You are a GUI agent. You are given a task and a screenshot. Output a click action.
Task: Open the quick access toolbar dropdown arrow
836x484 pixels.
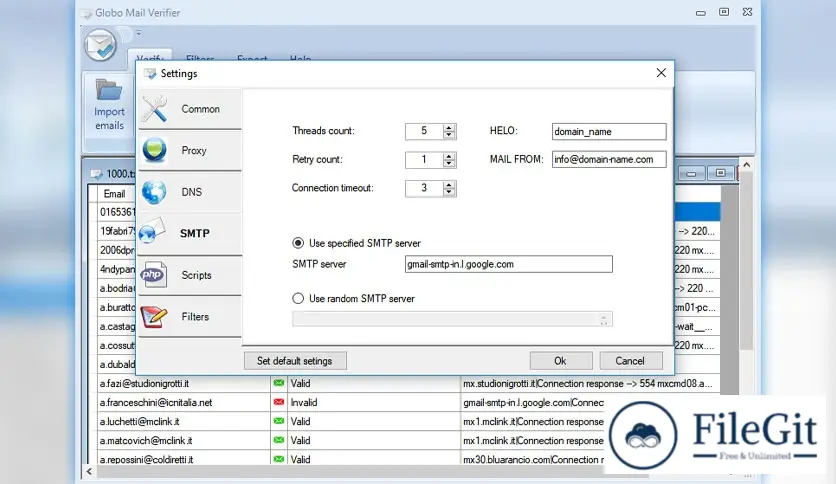coord(139,33)
